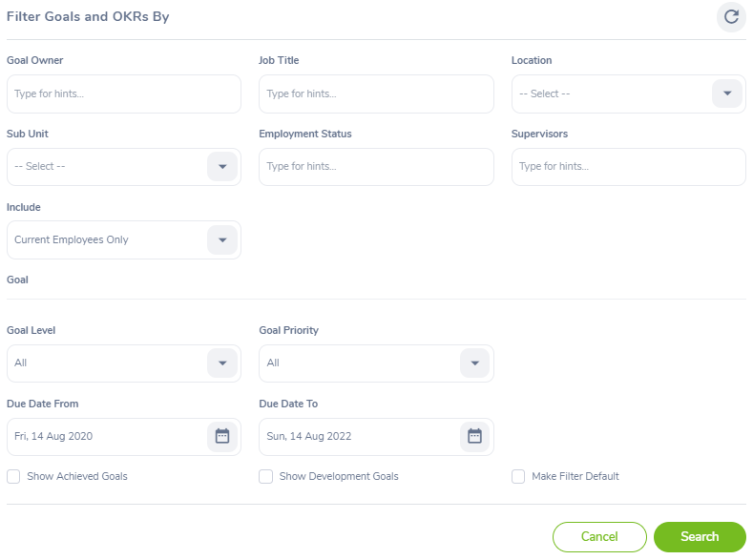Click the Filter Goals and OKRs By heading
753x560 pixels.
pyautogui.click(x=88, y=17)
